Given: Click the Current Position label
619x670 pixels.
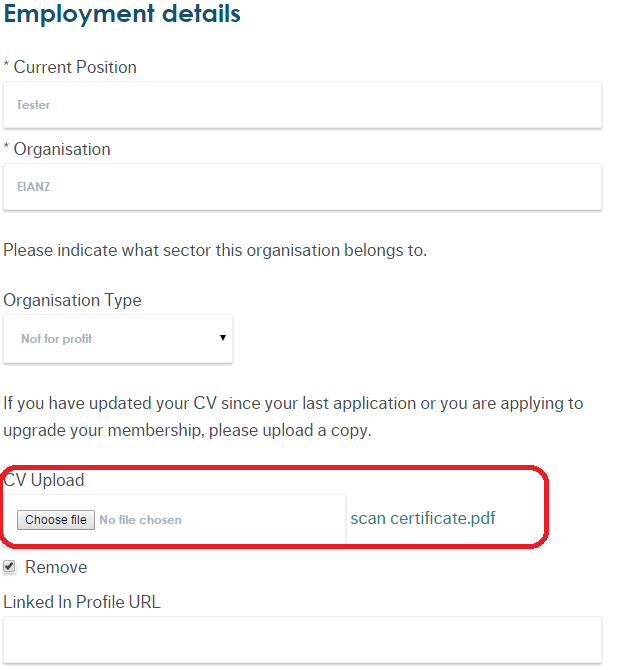Looking at the screenshot, I should [75, 67].
